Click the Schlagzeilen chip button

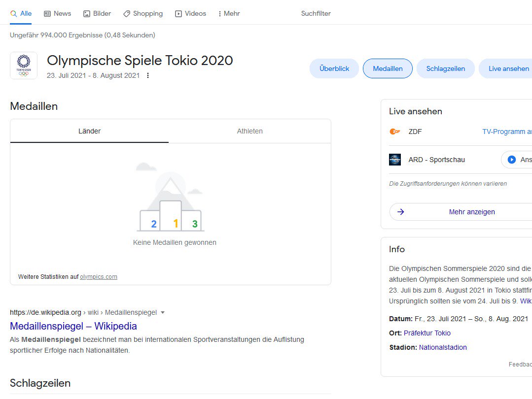pyautogui.click(x=445, y=68)
